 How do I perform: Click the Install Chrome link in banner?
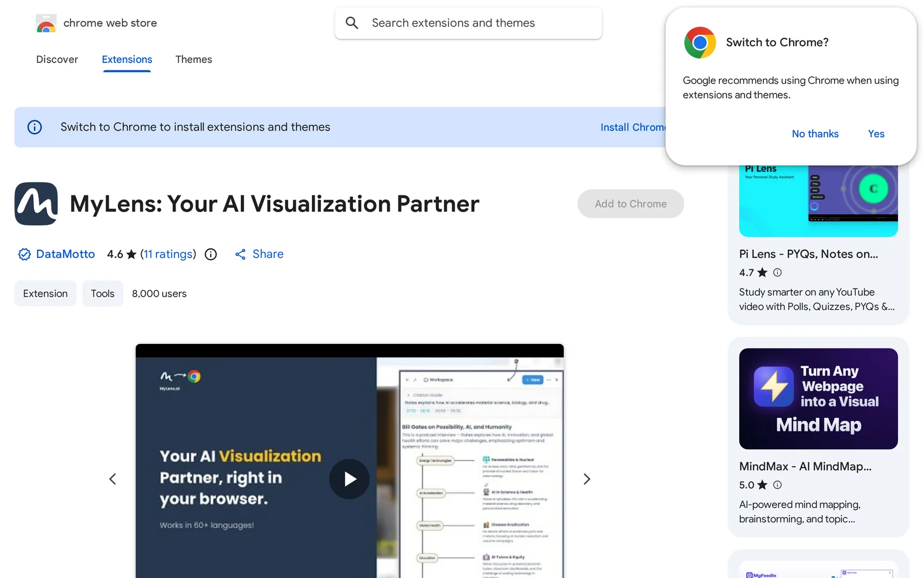tap(632, 127)
